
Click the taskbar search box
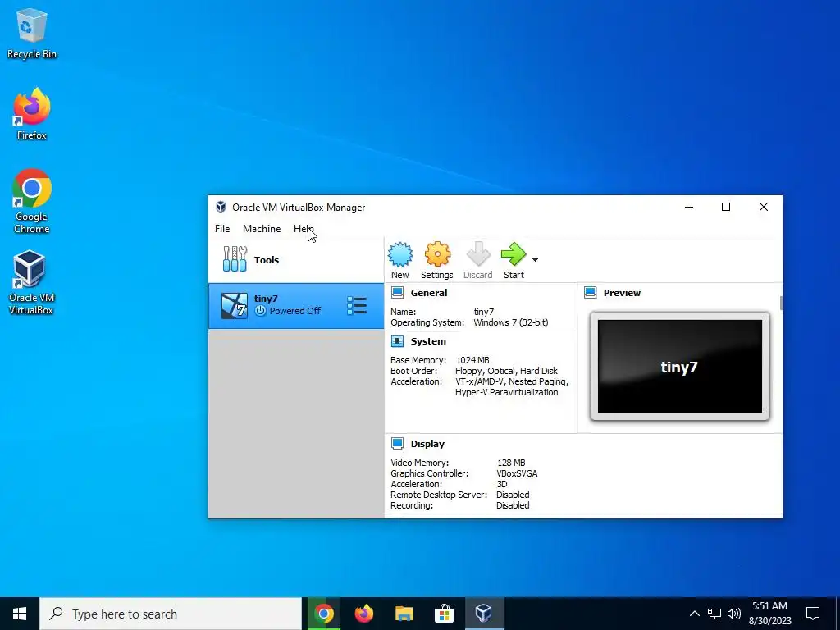171,614
